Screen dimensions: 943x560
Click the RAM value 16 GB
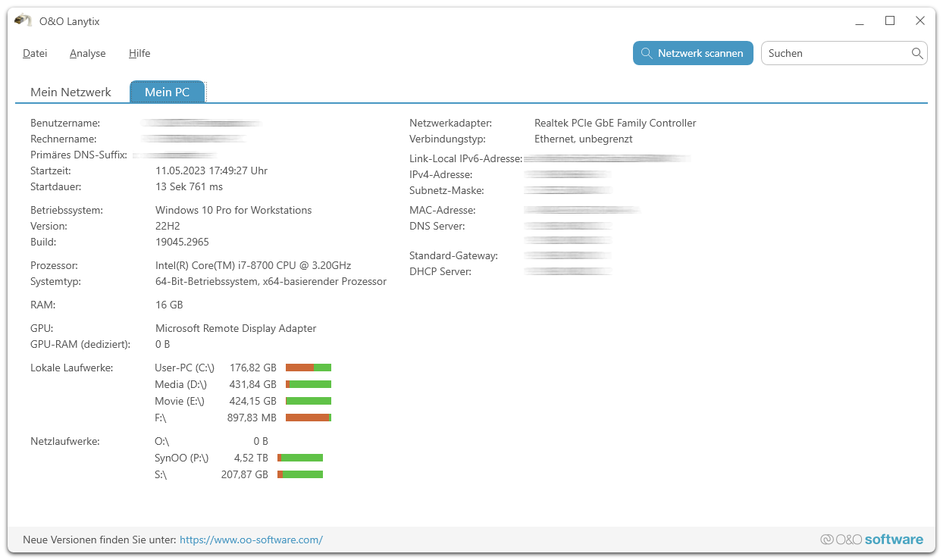coord(169,305)
